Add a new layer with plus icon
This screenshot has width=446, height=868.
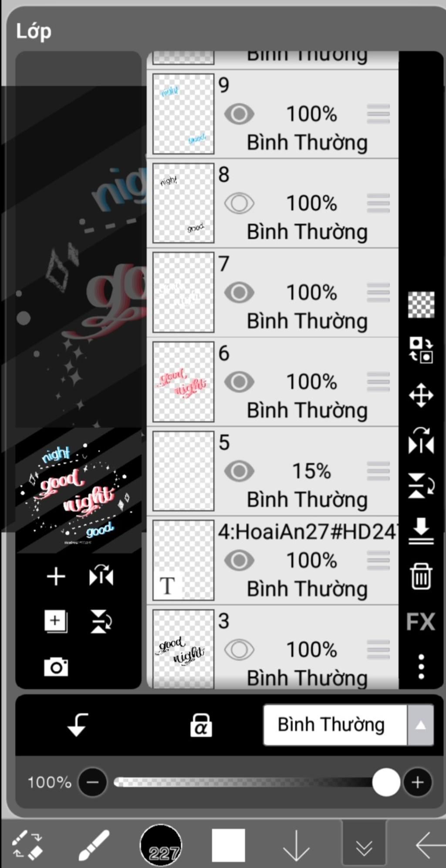[x=56, y=576]
